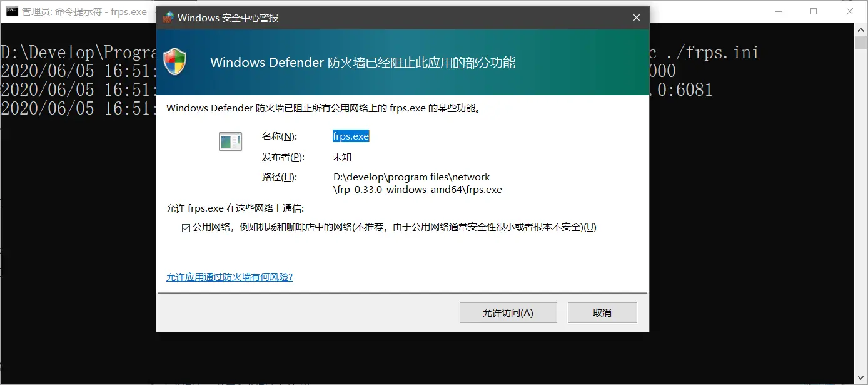The image size is (868, 385).
Task: Click the Windows Defender shield icon
Action: tap(175, 63)
